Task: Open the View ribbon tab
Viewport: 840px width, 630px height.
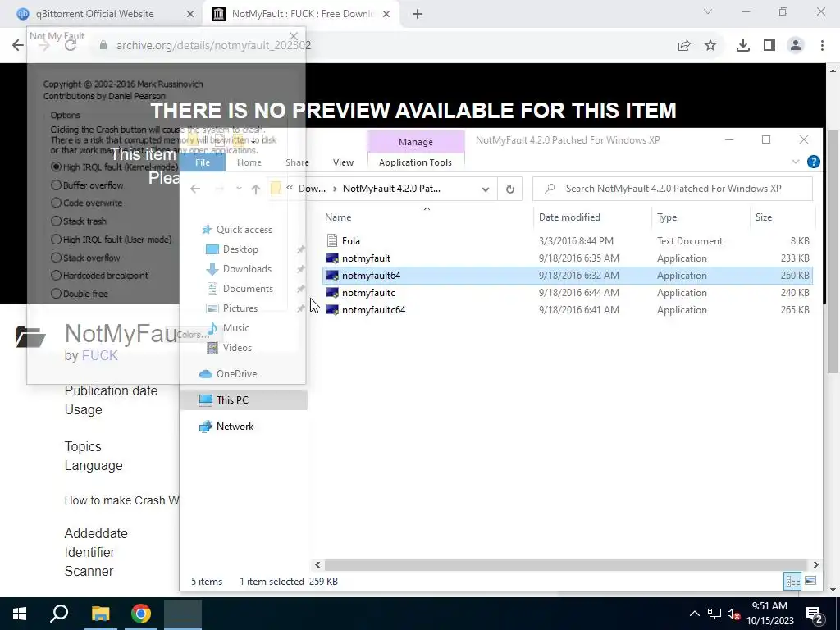Action: (343, 162)
